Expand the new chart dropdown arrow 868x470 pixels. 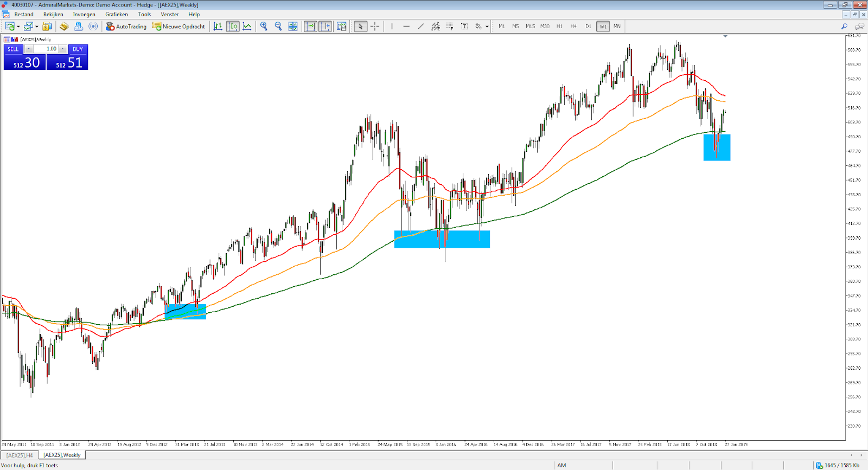18,27
